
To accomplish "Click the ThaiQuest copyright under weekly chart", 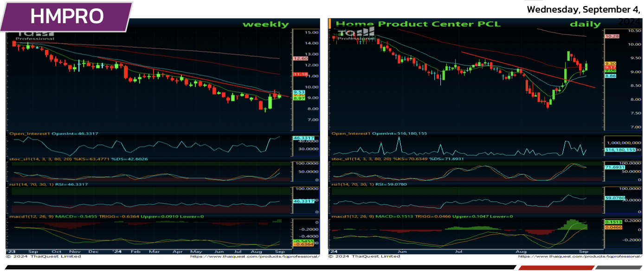I will (43, 257).
